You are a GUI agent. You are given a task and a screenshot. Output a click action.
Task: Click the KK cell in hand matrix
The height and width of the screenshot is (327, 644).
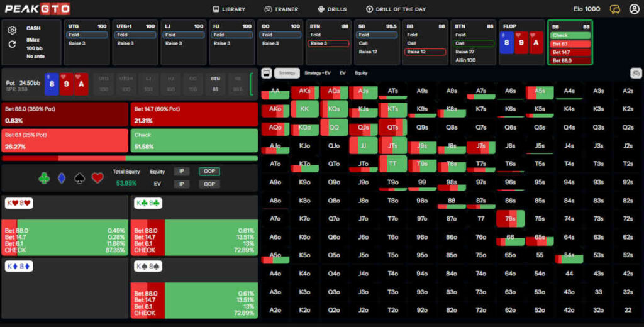tap(304, 109)
